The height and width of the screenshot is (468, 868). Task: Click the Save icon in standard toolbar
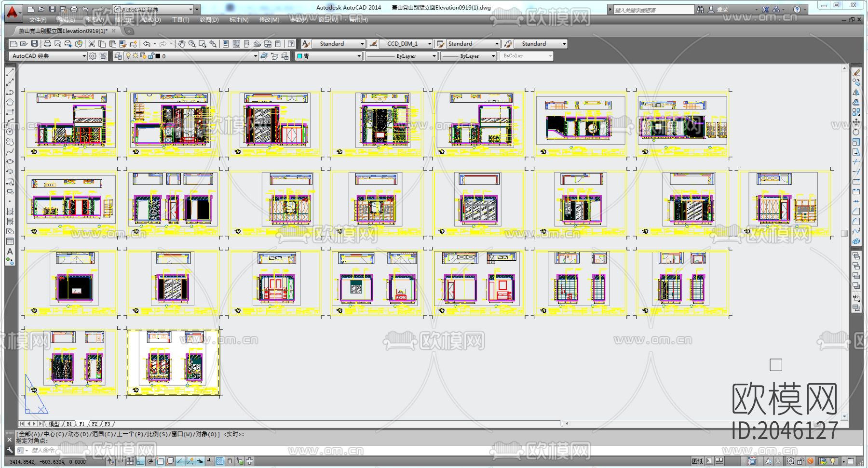pyautogui.click(x=34, y=44)
